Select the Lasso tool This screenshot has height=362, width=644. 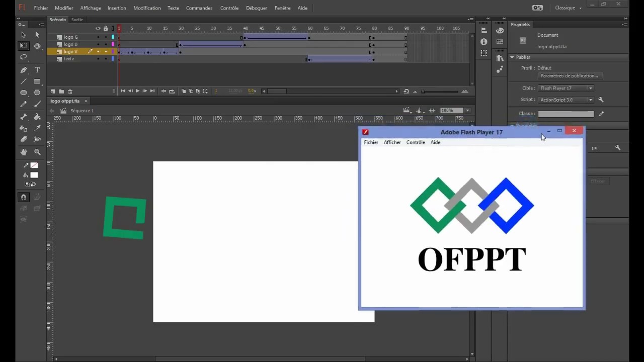(x=23, y=57)
